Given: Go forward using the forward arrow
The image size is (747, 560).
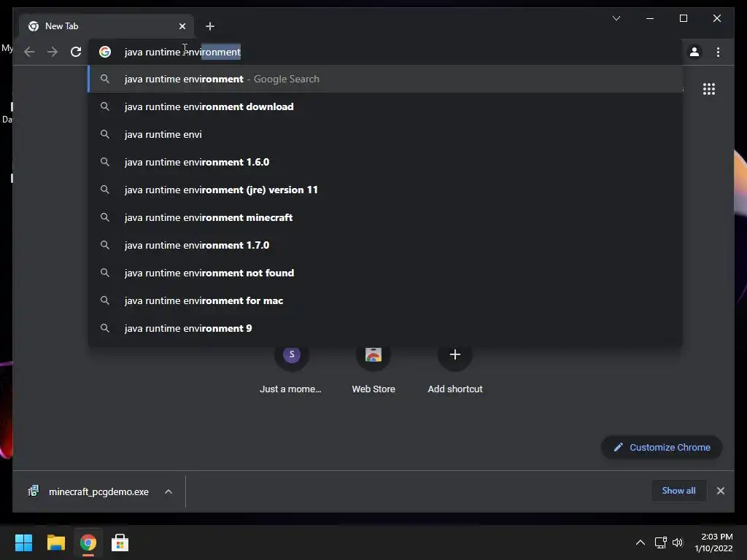Looking at the screenshot, I should 53,52.
